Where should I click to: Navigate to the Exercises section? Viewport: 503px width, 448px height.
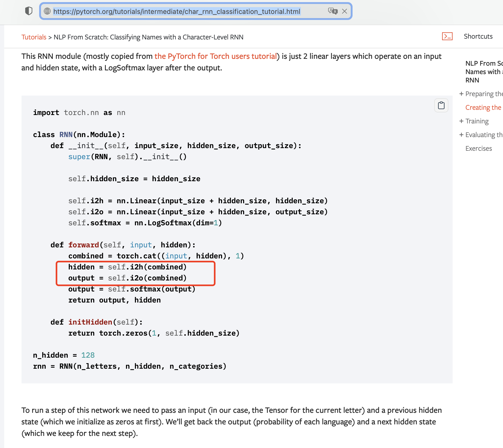478,148
